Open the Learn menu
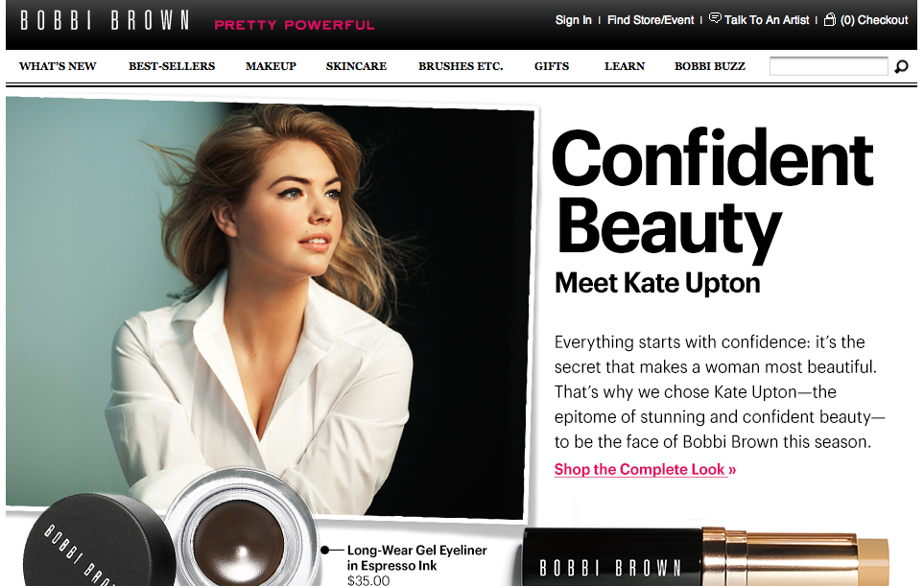Screen dimensions: 924x586 [625, 66]
